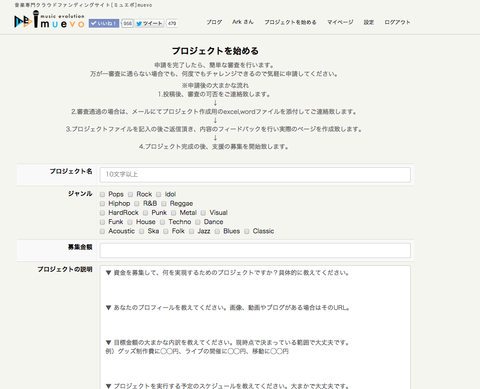
Task: Click the プロジェクト名 input field
Action: (x=255, y=175)
